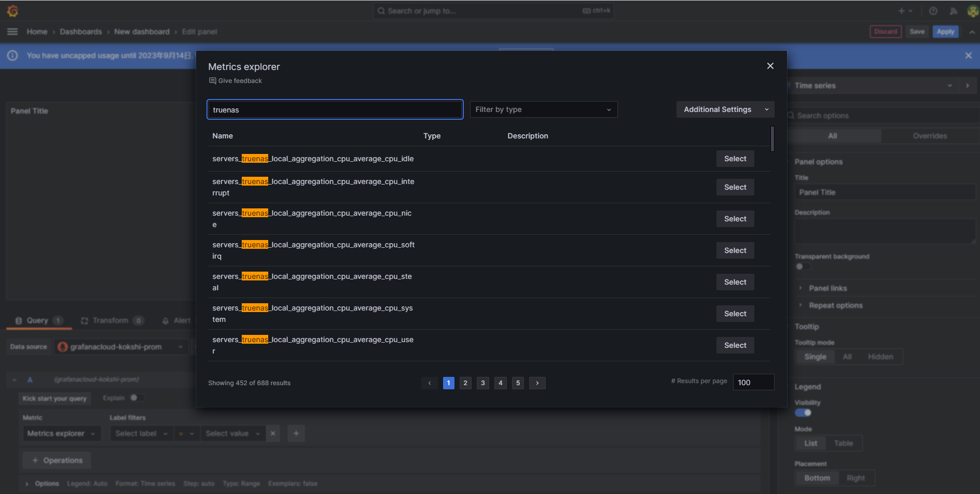Go to results page 4
Screen dimensions: 980x494
(501, 383)
